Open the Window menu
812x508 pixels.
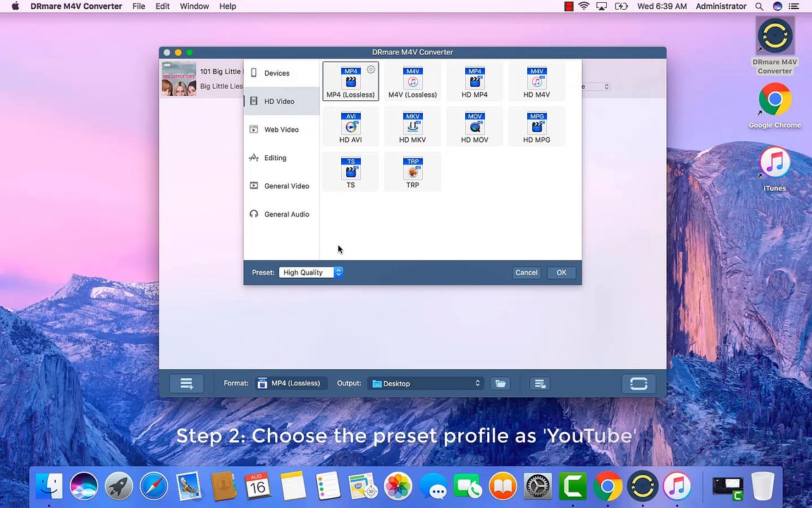(195, 6)
